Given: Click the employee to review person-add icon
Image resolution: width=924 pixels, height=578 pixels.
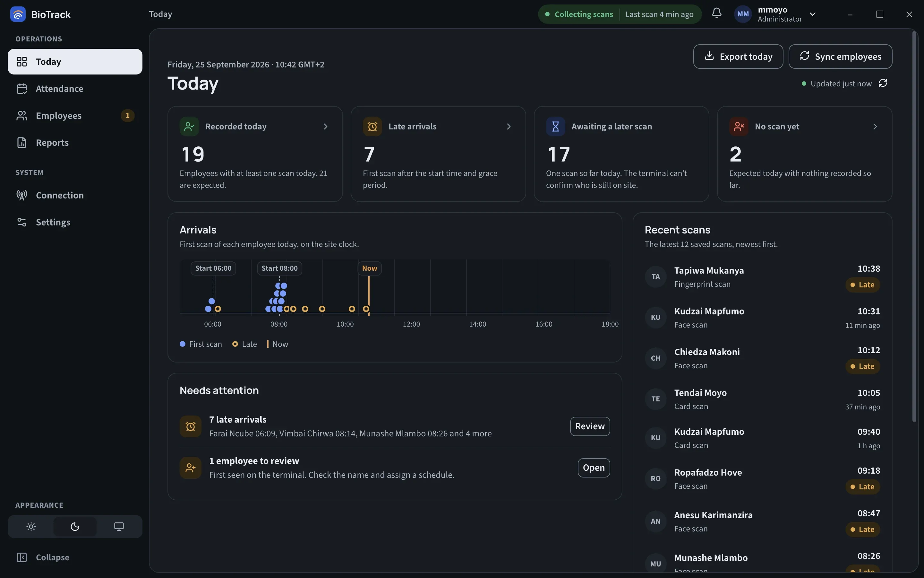Looking at the screenshot, I should point(191,468).
